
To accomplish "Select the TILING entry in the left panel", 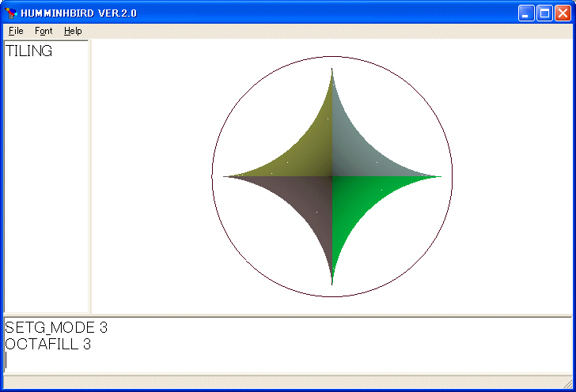I will [x=28, y=51].
